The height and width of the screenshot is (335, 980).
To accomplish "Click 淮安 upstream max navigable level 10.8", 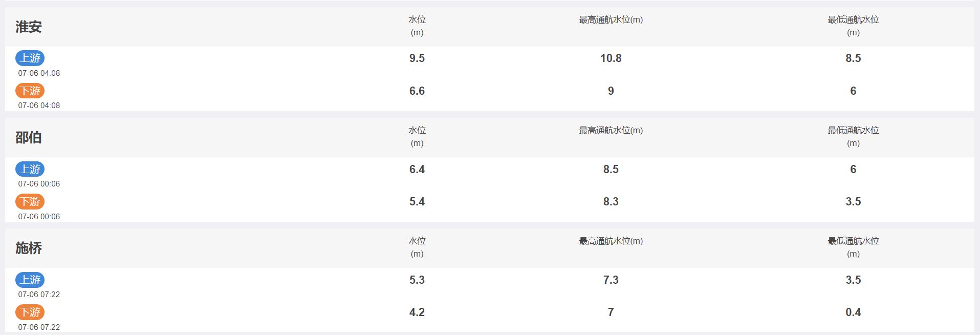I will click(x=611, y=58).
